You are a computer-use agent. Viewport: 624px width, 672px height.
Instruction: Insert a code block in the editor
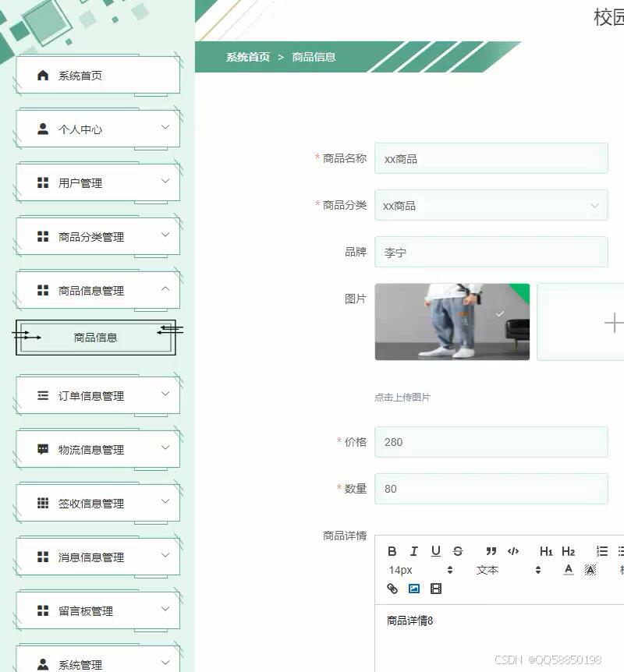coord(513,551)
